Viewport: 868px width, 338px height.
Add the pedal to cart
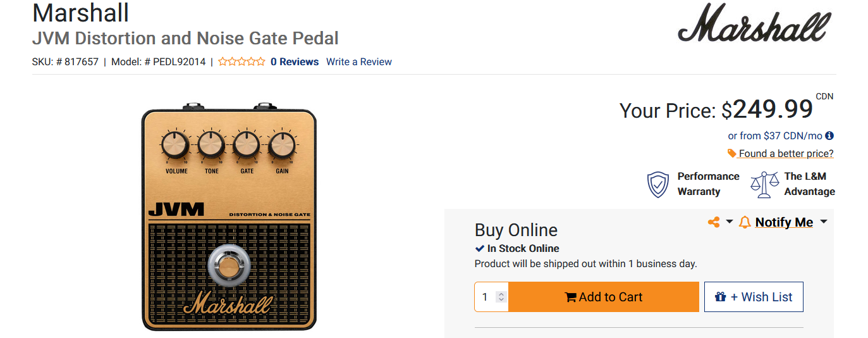[x=604, y=297]
